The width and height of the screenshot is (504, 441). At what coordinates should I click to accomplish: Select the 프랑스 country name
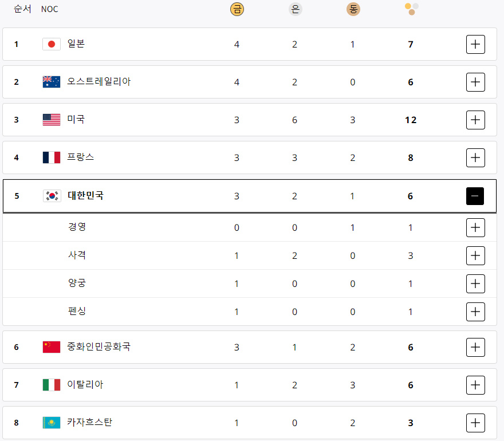point(81,157)
